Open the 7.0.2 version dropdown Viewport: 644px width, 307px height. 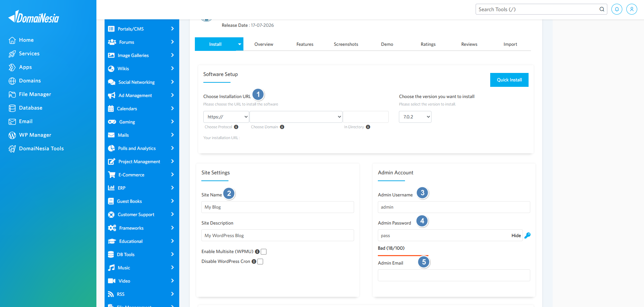point(415,117)
